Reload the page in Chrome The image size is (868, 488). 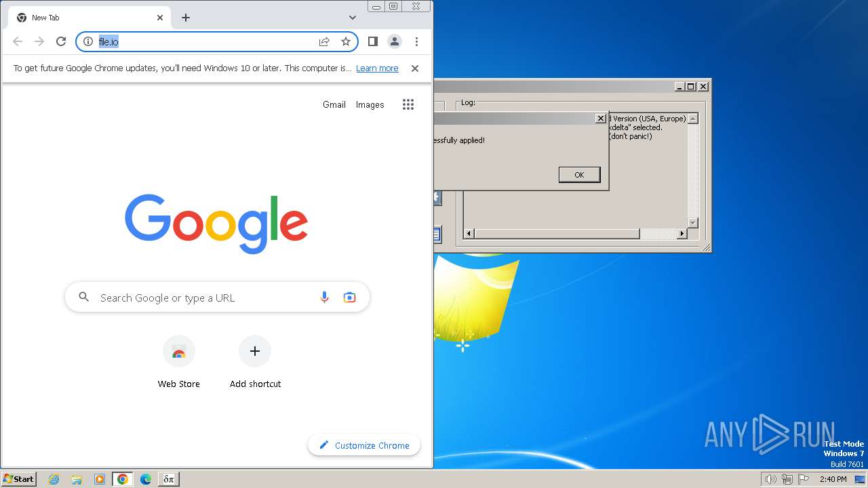(x=61, y=41)
